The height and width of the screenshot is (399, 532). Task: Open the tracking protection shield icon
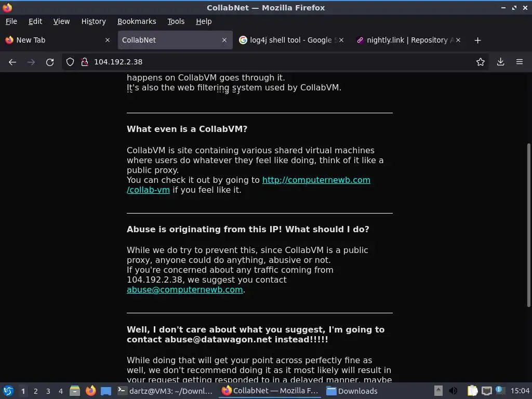pyautogui.click(x=70, y=62)
